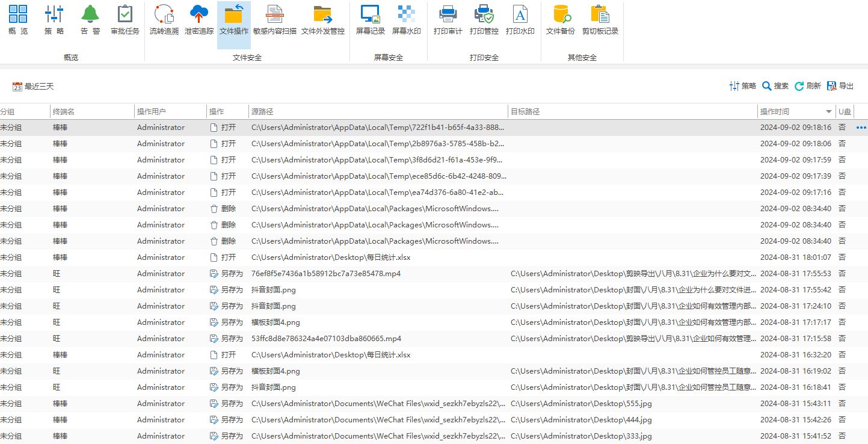Open 泄密追踪 leak tracking
This screenshot has width=868, height=444.
[199, 19]
